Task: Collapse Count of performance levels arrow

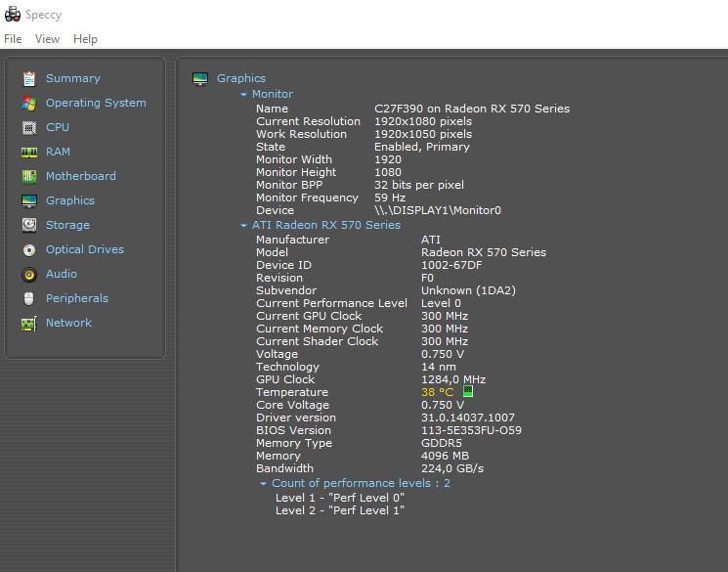Action: pos(263,484)
